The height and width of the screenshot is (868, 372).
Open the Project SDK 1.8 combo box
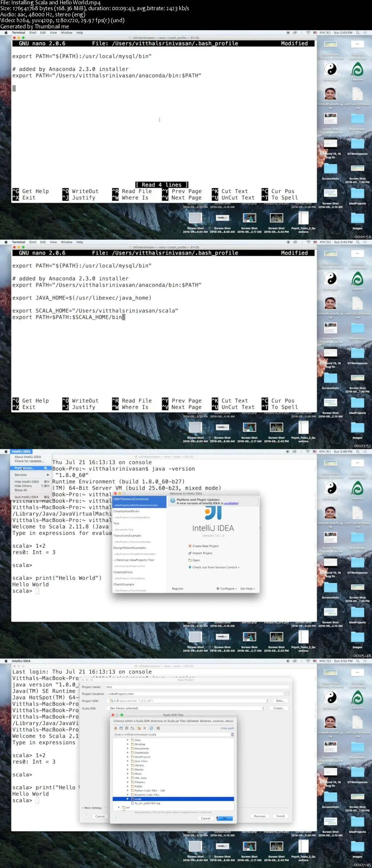pyautogui.click(x=188, y=701)
